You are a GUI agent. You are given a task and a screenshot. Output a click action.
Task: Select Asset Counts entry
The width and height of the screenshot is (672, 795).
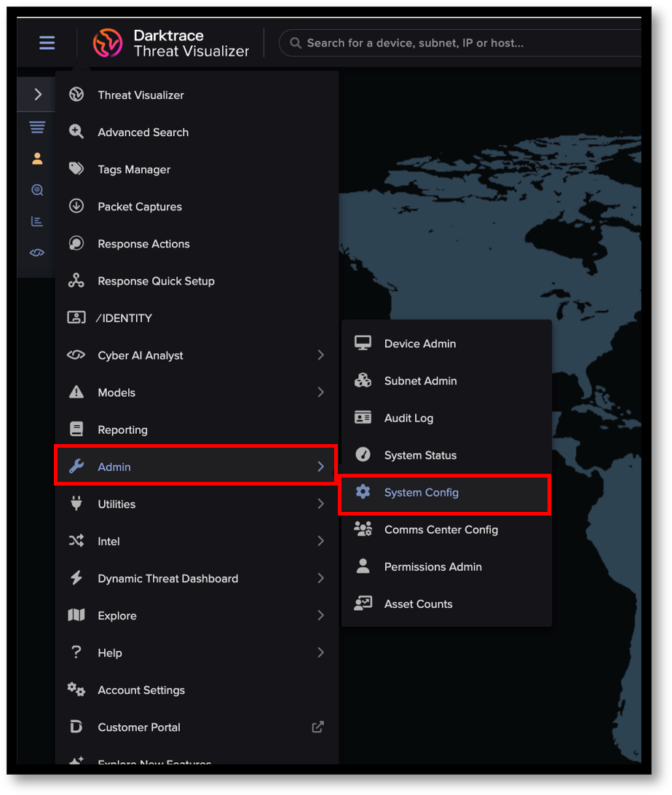[446, 604]
